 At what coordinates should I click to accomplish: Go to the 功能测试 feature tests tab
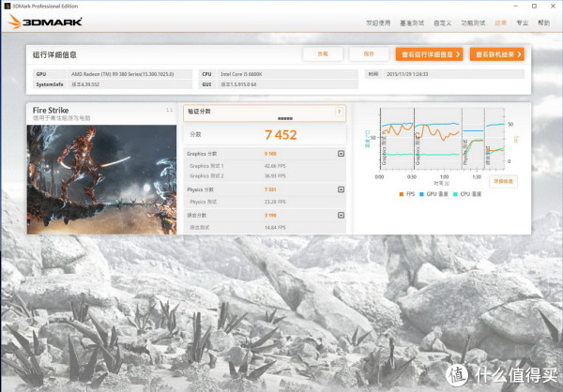(x=473, y=23)
